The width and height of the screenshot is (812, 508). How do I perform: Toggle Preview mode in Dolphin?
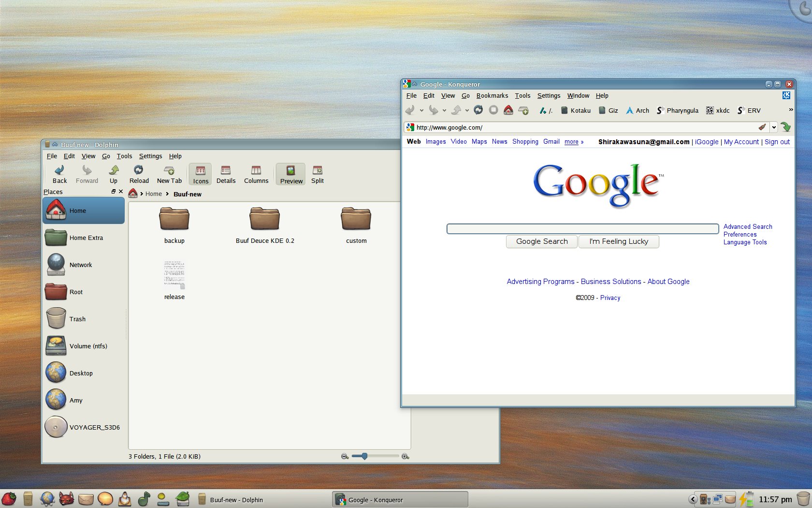click(x=291, y=174)
